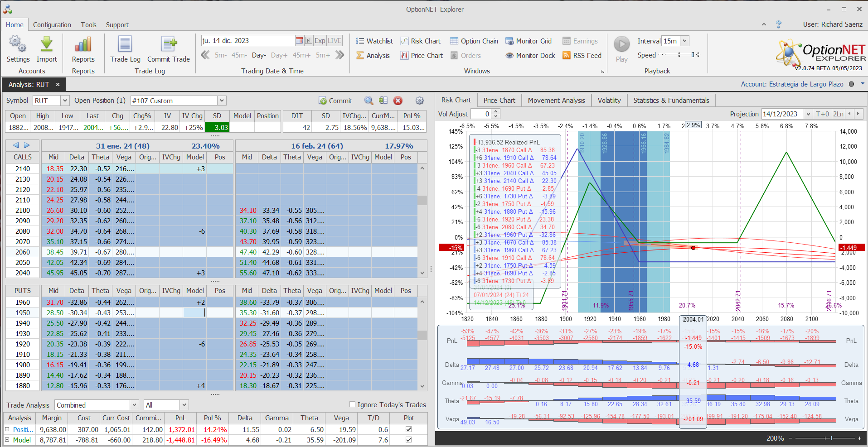The width and height of the screenshot is (868, 447).
Task: Click the T+0 projection button
Action: 822,114
